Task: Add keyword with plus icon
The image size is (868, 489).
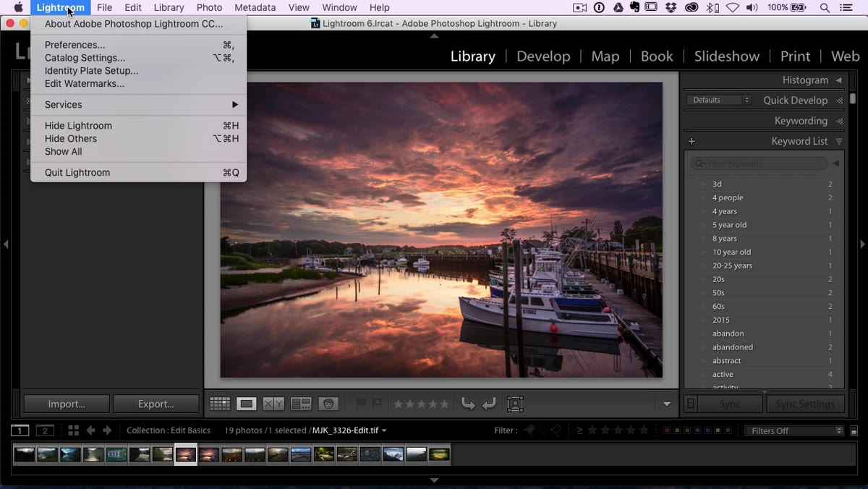Action: [x=692, y=141]
